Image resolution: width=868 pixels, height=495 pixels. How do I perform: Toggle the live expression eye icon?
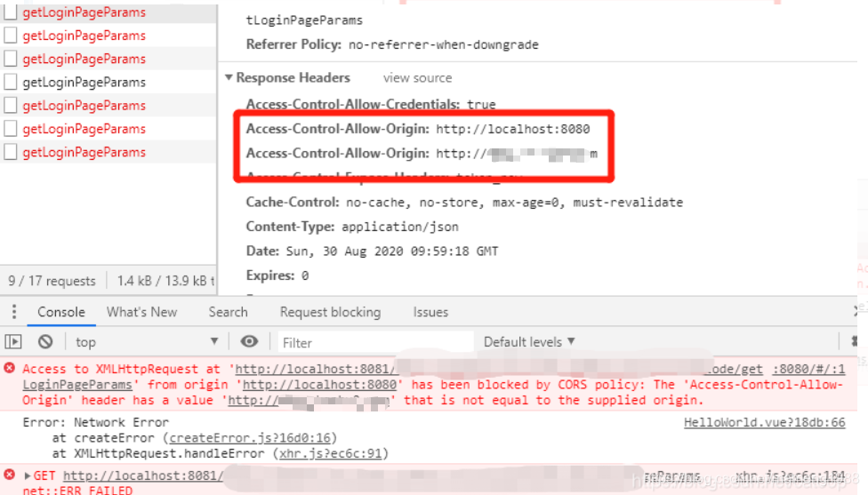249,342
